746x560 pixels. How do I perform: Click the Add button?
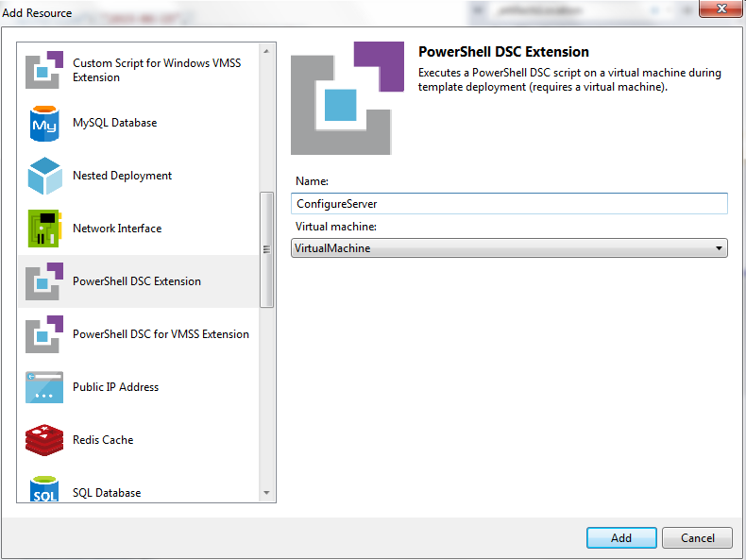tap(621, 537)
